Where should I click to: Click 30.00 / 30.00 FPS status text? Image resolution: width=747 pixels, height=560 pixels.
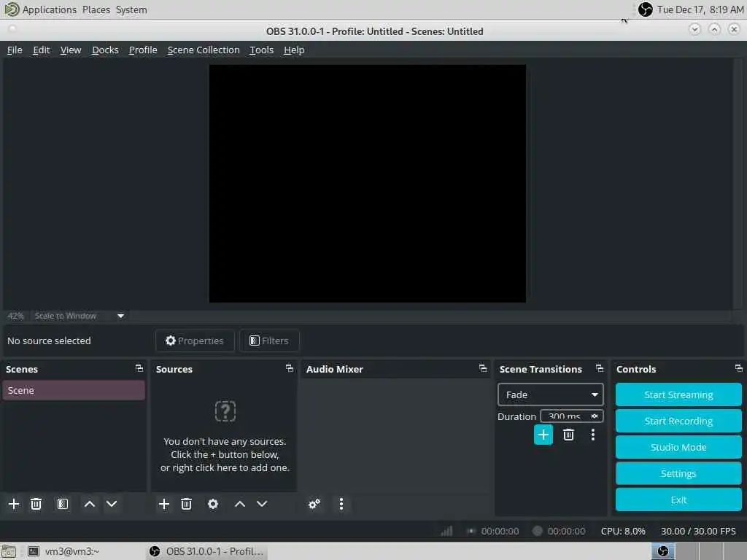point(698,531)
